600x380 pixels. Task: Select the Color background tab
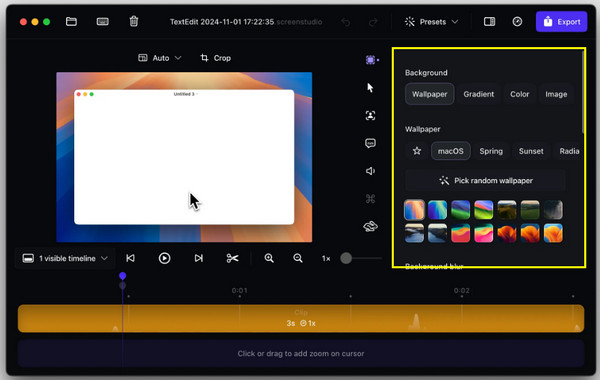[519, 94]
